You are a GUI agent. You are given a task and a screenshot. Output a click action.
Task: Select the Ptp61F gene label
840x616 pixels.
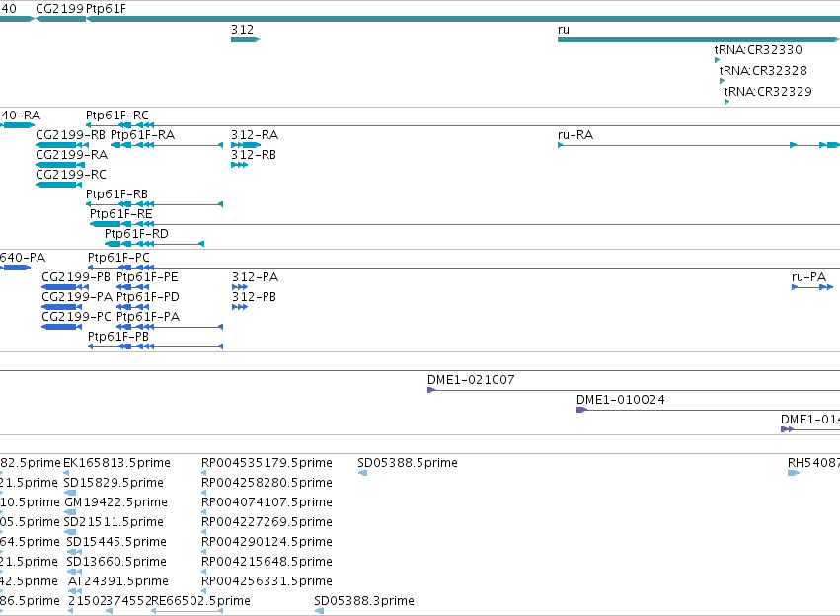[106, 9]
